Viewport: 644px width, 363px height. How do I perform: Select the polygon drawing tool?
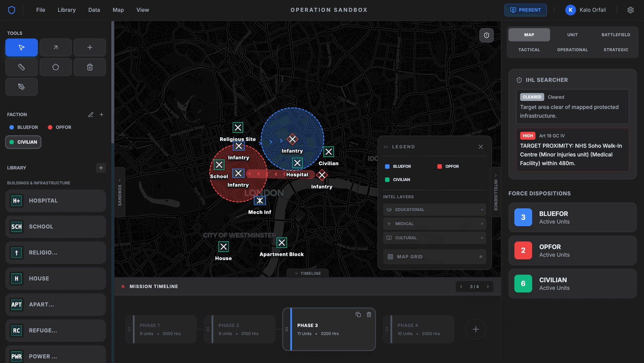pyautogui.click(x=55, y=67)
